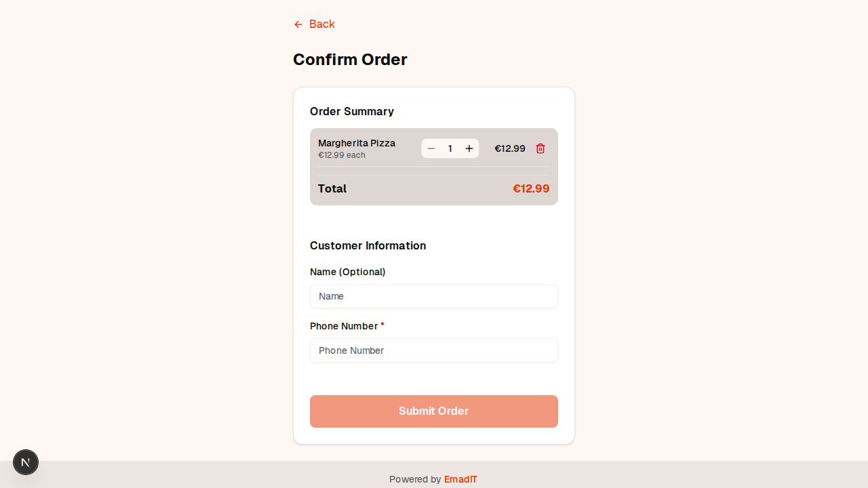The image size is (868, 488).
Task: Click the Order Summary section header
Action: click(352, 111)
